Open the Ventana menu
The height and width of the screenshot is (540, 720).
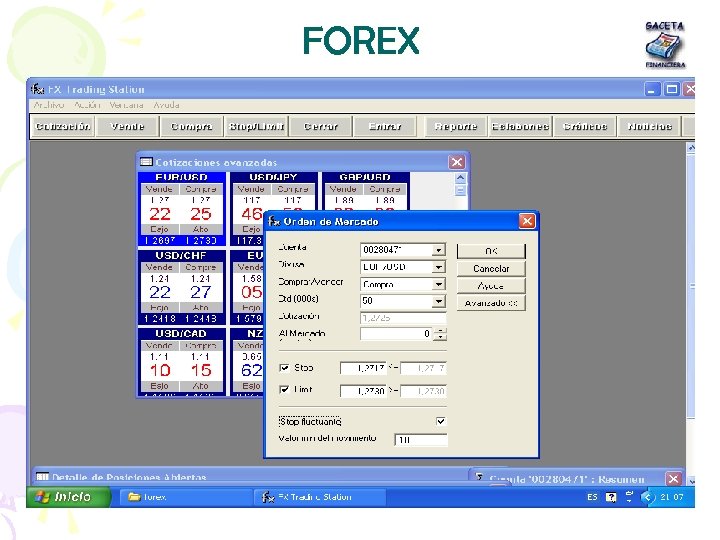[x=126, y=105]
